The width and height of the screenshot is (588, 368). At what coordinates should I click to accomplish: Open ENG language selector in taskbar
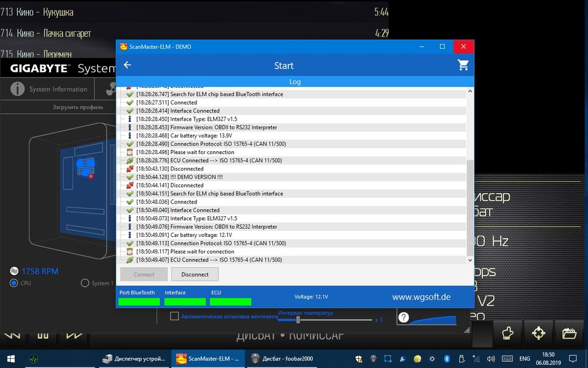click(524, 359)
